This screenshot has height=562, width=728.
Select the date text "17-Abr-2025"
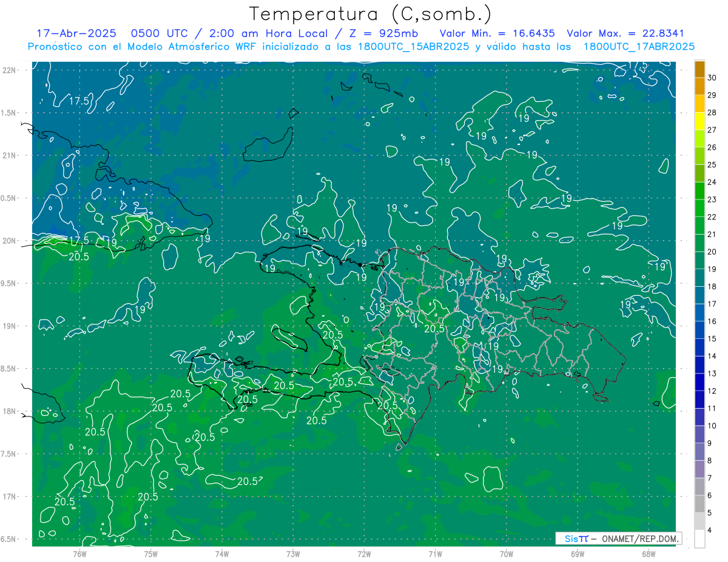75,34
